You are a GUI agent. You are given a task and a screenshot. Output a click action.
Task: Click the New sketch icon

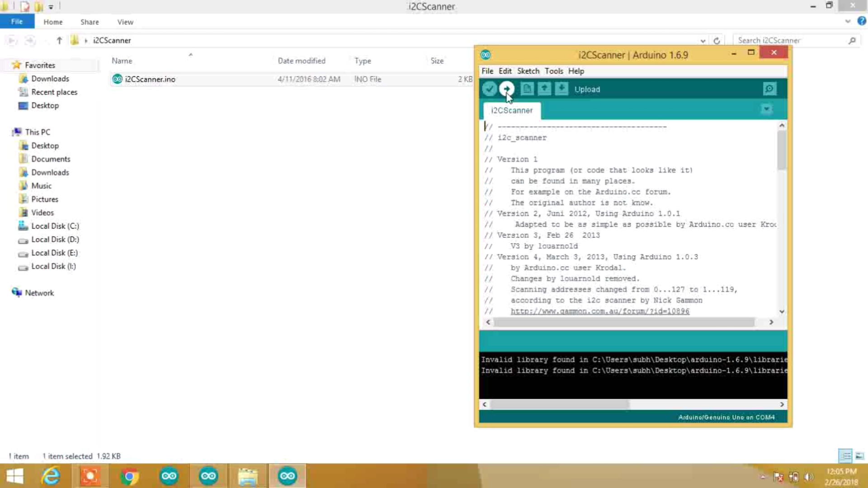click(x=526, y=89)
